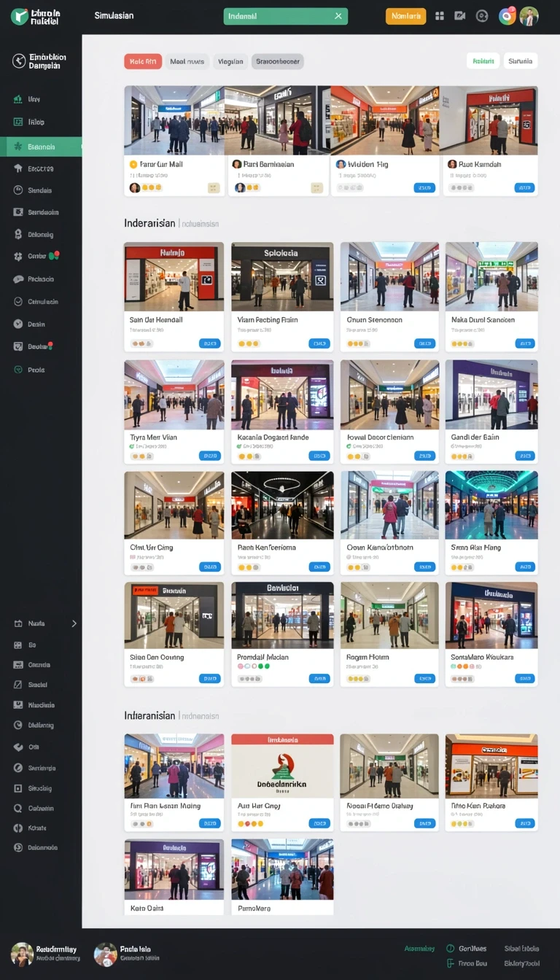Open the Sain Oat Heandail card image

tap(174, 277)
